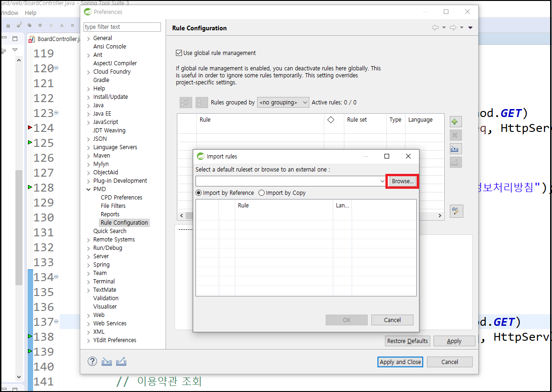Select Visualiser preference page
The width and height of the screenshot is (552, 392).
[105, 307]
